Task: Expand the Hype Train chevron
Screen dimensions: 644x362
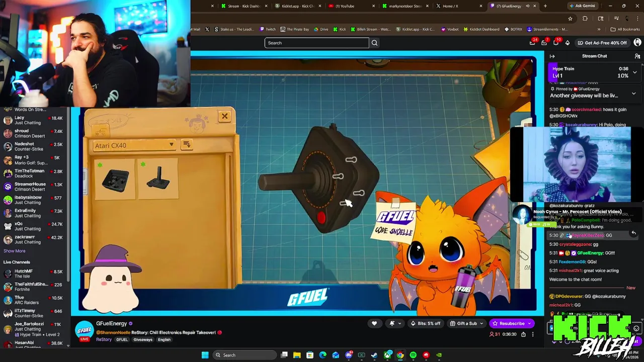Action: 635,72
